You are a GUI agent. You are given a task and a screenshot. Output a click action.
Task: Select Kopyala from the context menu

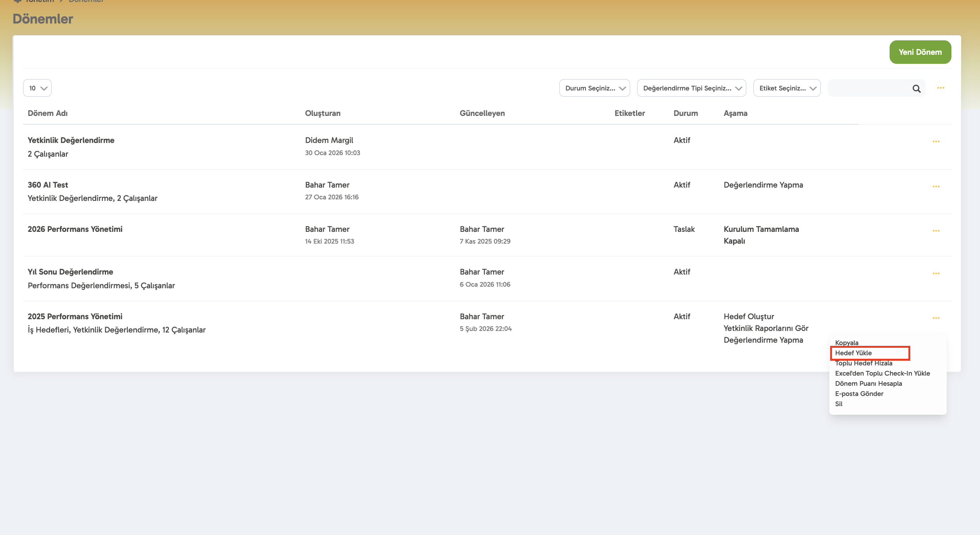pos(847,343)
